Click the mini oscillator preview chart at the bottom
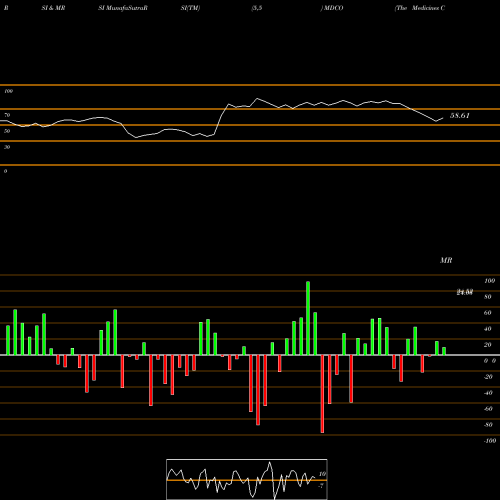 (x=247, y=479)
